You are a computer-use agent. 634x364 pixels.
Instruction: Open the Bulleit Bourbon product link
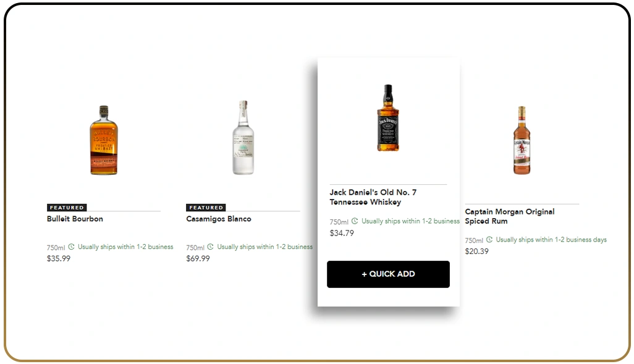tap(74, 219)
